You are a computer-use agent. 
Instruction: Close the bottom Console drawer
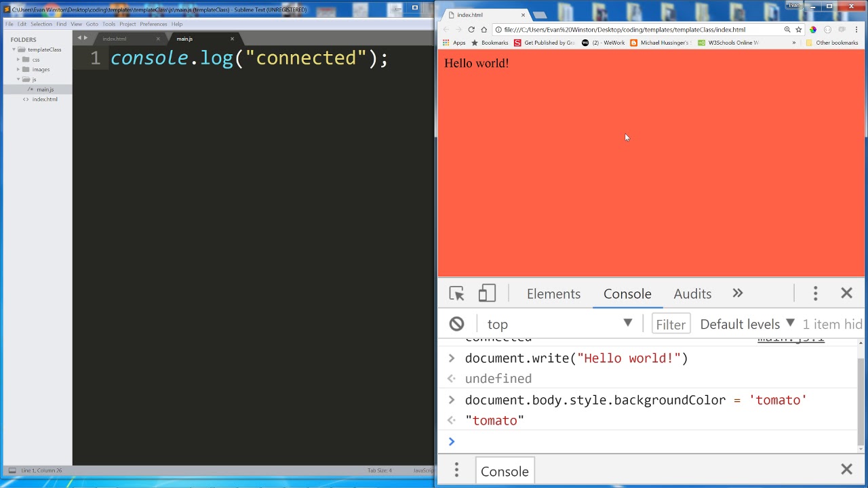click(846, 469)
